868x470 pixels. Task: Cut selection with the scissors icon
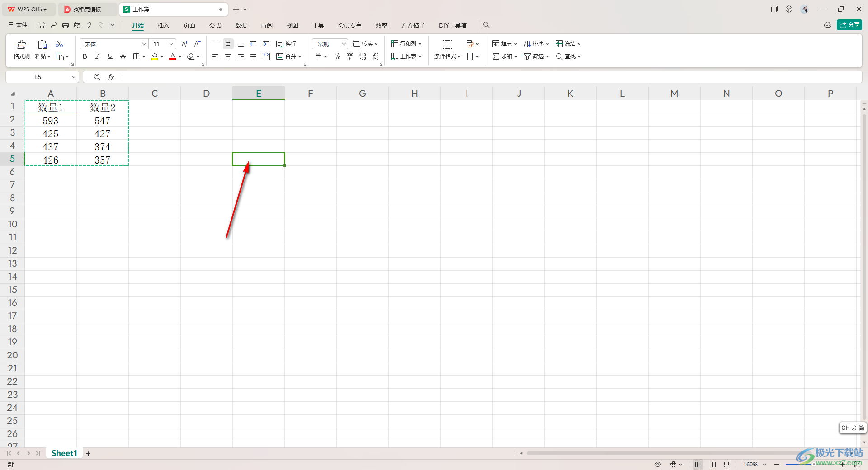pos(59,44)
